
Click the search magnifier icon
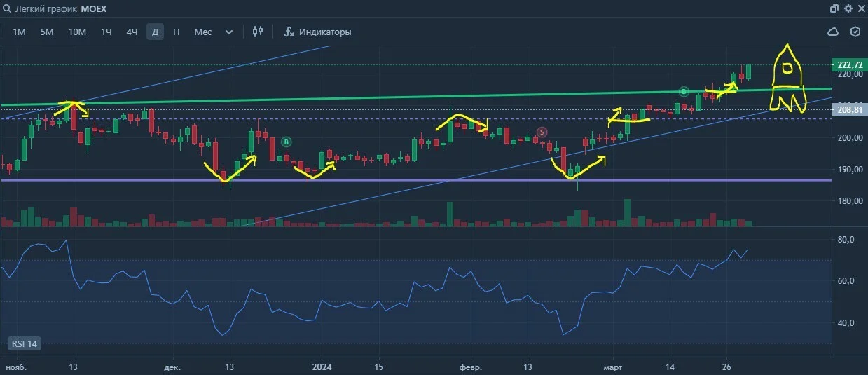pos(8,8)
